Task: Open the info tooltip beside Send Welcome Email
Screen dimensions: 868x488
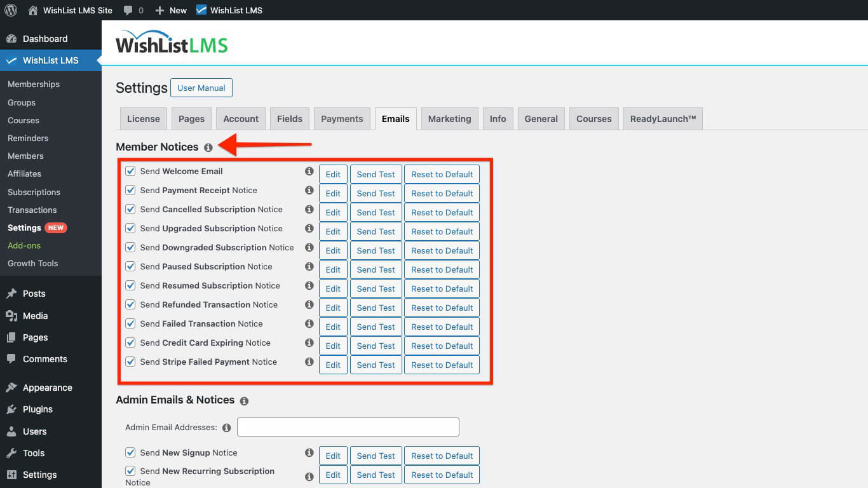Action: coord(309,171)
